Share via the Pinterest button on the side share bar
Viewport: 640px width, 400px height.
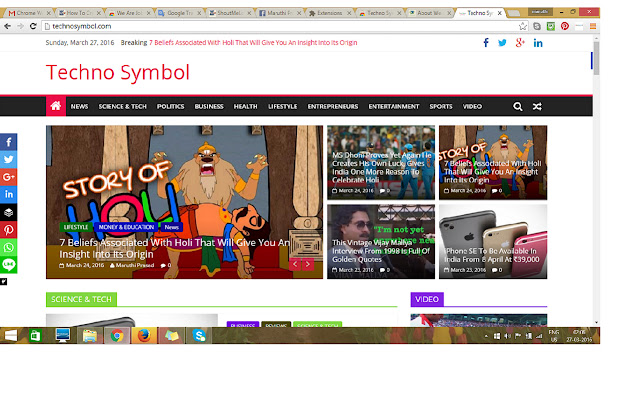tap(9, 230)
